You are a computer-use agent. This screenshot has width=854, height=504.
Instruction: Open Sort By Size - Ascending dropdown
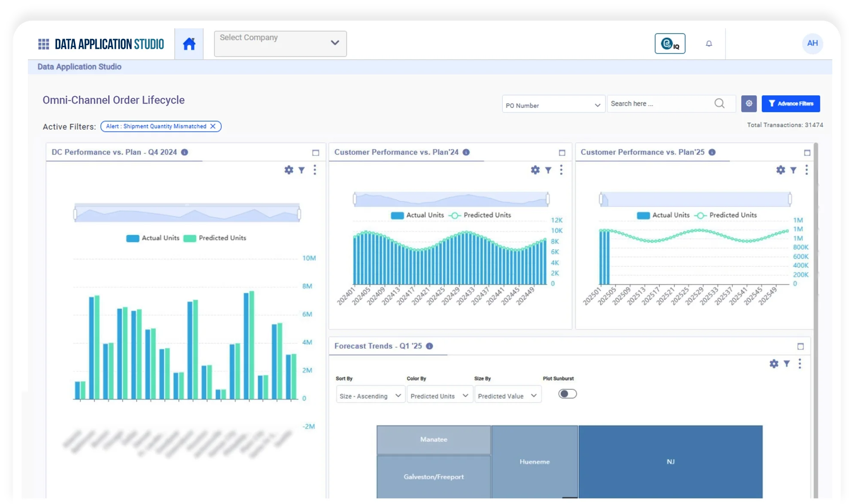pyautogui.click(x=370, y=396)
